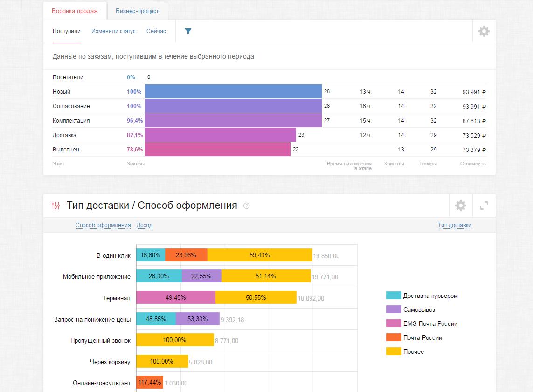
Task: Open Тип доставки dropdown selector
Action: pyautogui.click(x=454, y=225)
